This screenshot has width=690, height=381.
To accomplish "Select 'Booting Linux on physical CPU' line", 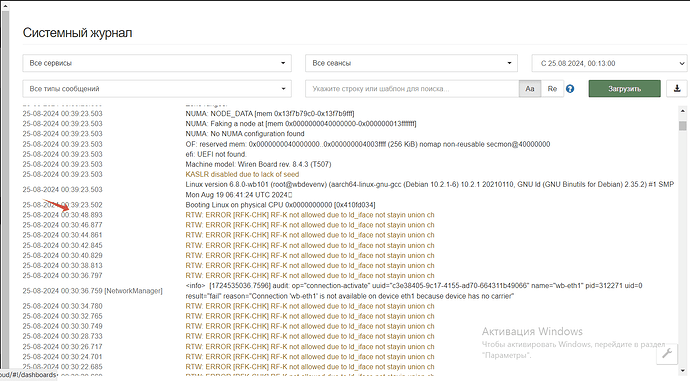I will pyautogui.click(x=280, y=205).
